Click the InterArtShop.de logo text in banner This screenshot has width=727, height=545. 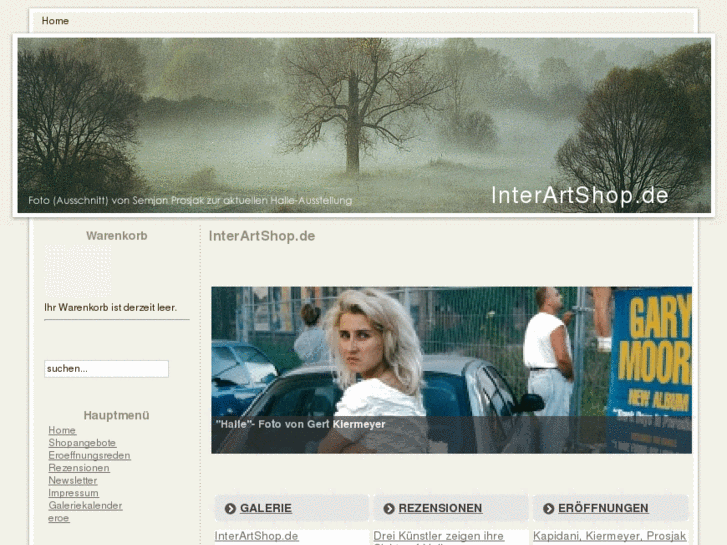(x=580, y=195)
